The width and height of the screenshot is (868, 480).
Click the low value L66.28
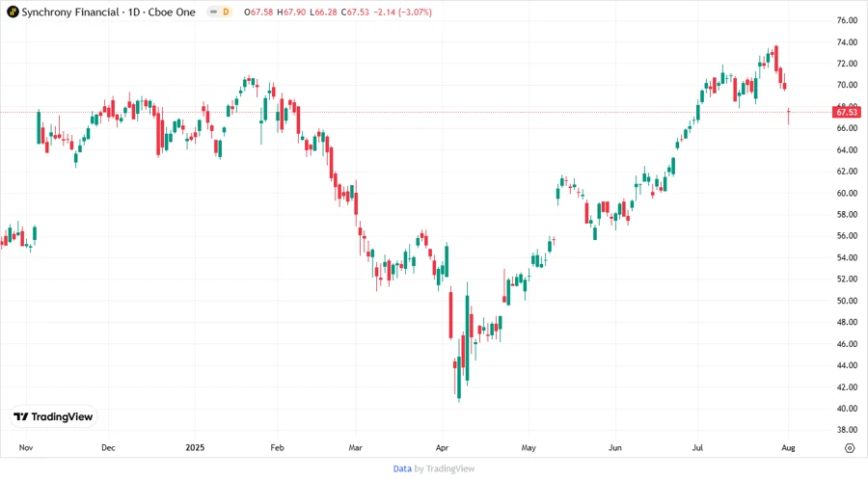coord(323,12)
